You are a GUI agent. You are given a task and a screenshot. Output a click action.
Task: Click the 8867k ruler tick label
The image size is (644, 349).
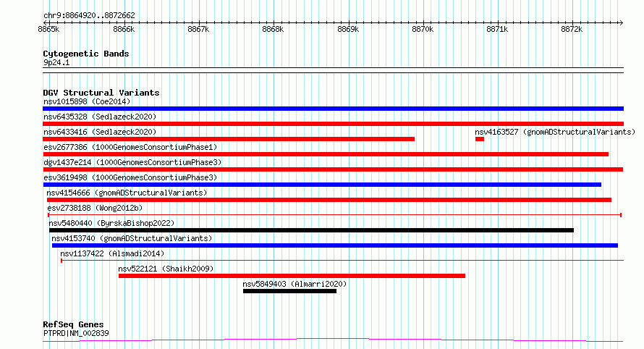198,29
